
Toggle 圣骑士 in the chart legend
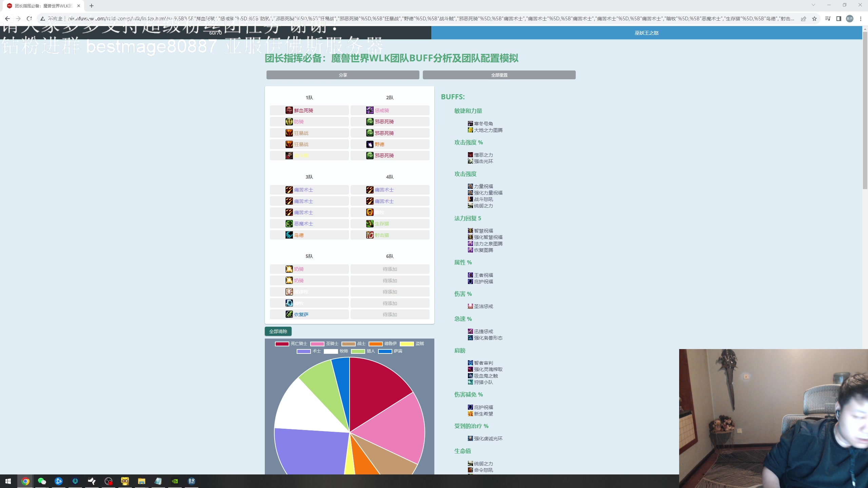tap(324, 344)
